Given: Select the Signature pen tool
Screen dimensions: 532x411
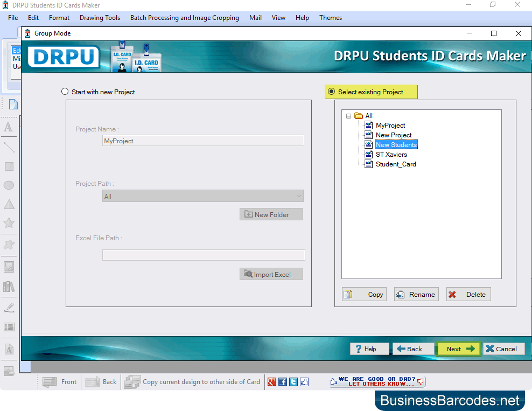Looking at the screenshot, I should tap(9, 308).
